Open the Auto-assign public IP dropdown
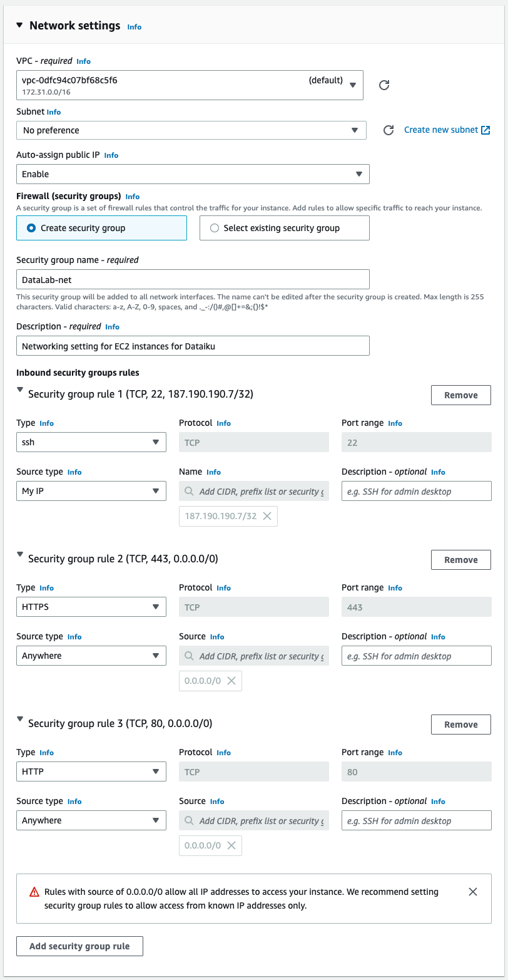The image size is (508, 980). click(193, 174)
